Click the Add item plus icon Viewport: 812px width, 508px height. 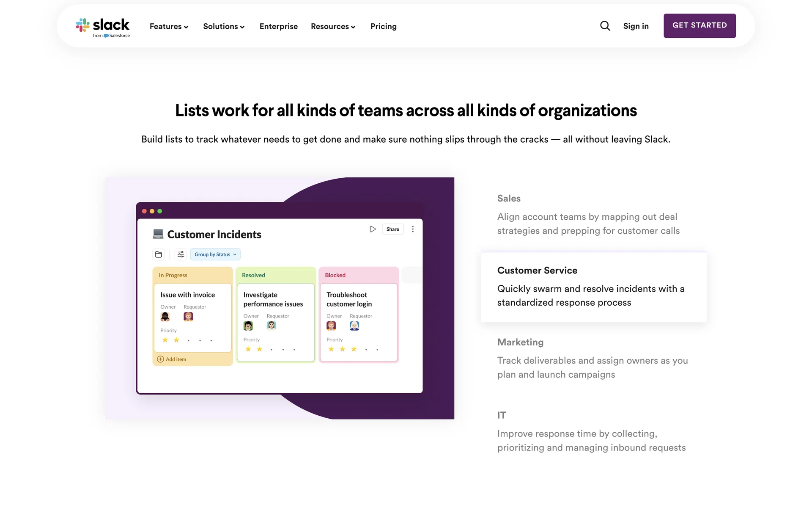[x=161, y=359]
